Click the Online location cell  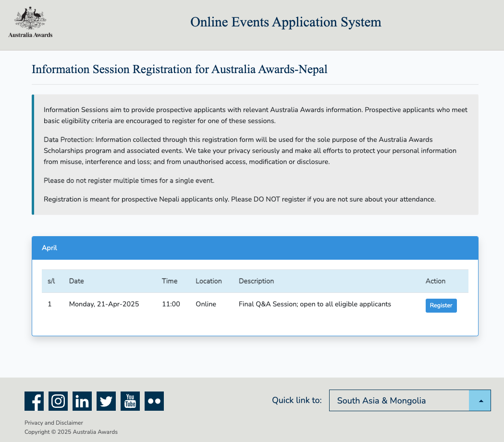click(x=206, y=304)
